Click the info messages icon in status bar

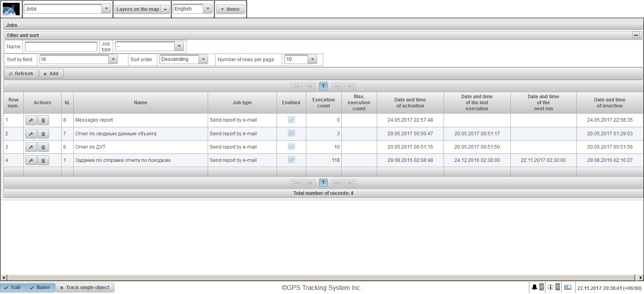[x=550, y=287]
